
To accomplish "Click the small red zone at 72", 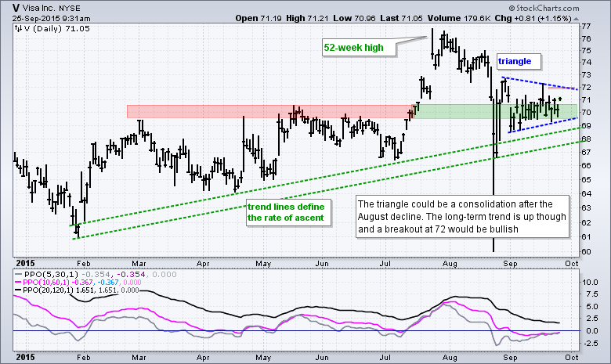I will pyautogui.click(x=562, y=88).
